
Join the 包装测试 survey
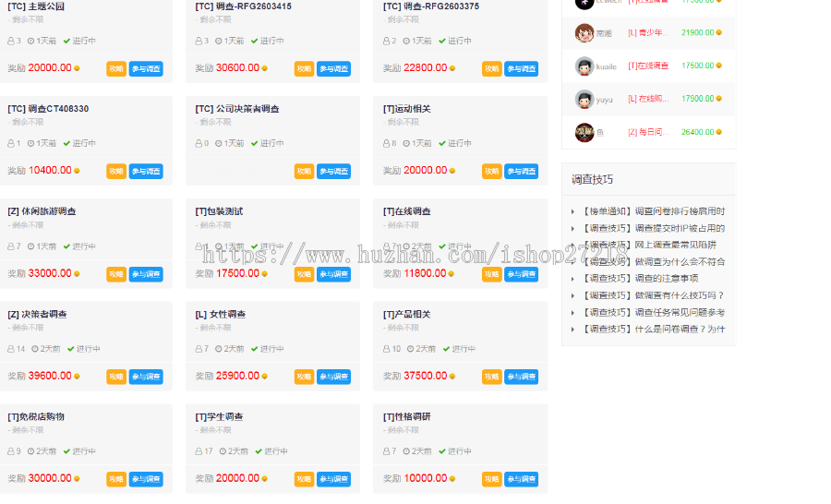tap(334, 274)
